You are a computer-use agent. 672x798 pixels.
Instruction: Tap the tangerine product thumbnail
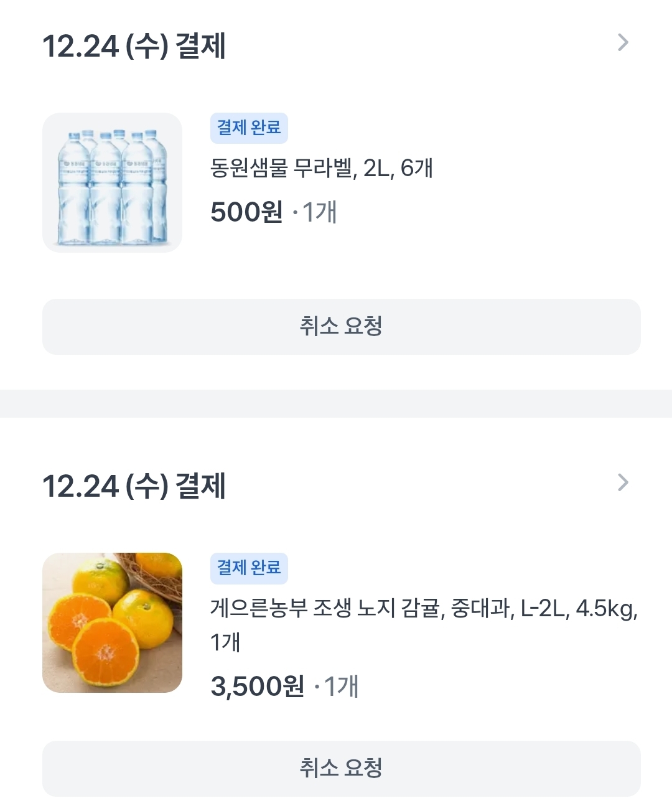tap(112, 622)
